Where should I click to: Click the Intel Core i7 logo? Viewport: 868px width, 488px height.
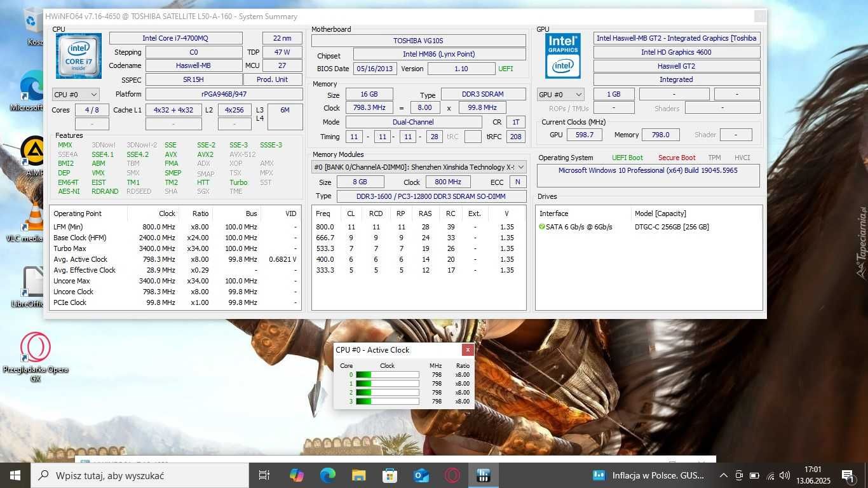[x=78, y=56]
